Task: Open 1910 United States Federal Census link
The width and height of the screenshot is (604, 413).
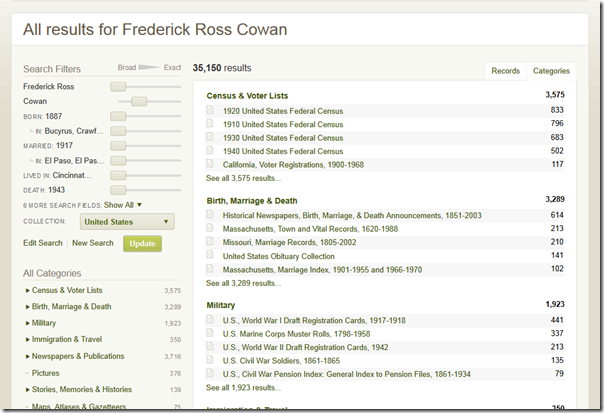Action: [x=283, y=124]
